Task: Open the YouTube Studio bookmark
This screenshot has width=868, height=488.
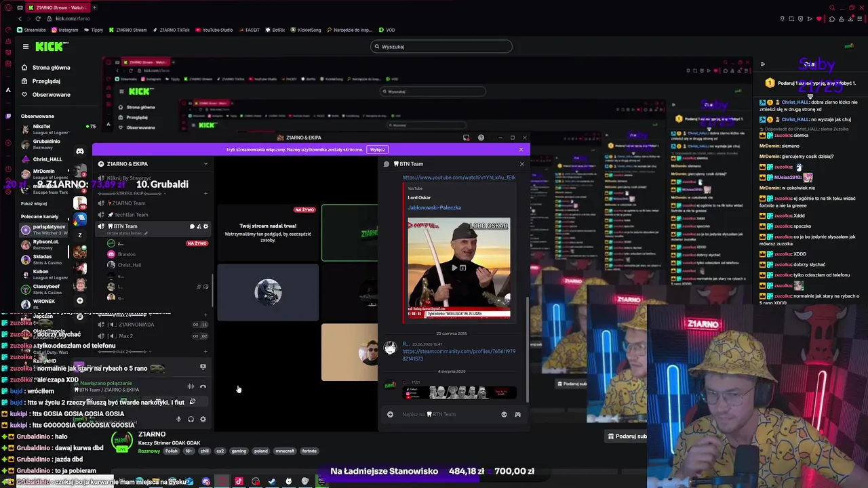Action: coord(214,30)
